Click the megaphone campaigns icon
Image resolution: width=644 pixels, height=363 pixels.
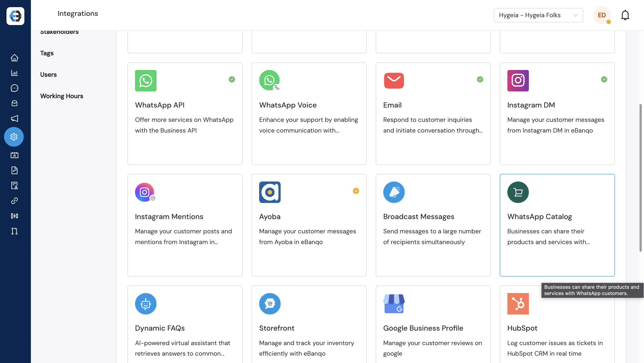[14, 118]
